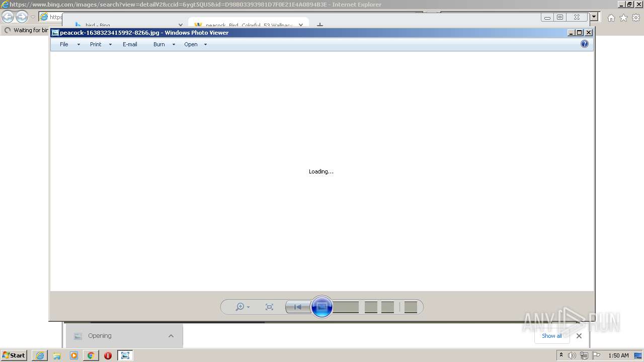This screenshot has height=362, width=644.
Task: Start the slide show with round blue button
Action: tap(322, 307)
